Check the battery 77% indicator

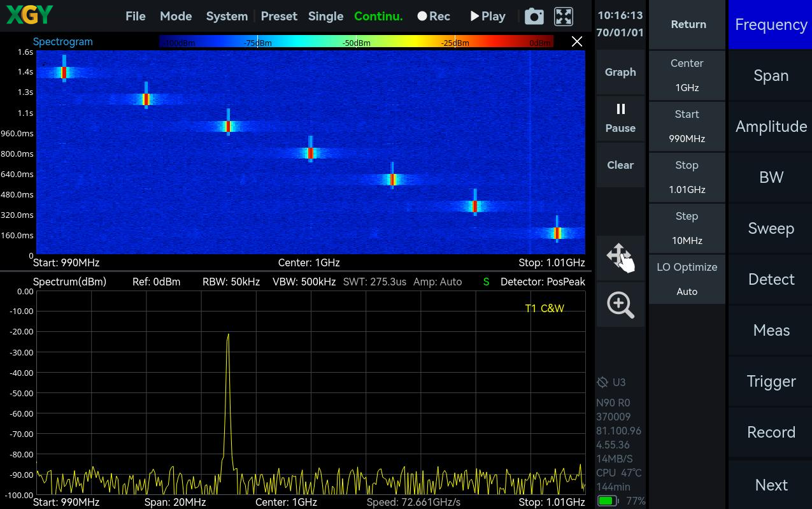(x=621, y=501)
